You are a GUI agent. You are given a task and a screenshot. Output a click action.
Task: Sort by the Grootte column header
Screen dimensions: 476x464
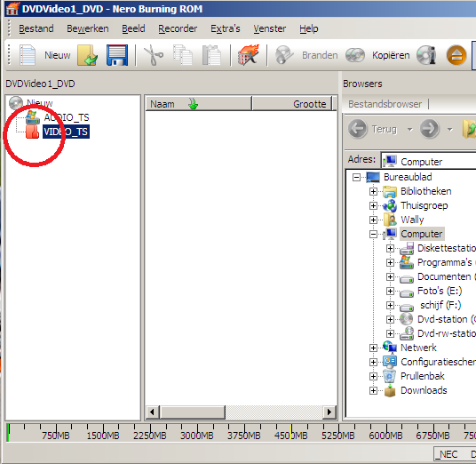(292, 104)
